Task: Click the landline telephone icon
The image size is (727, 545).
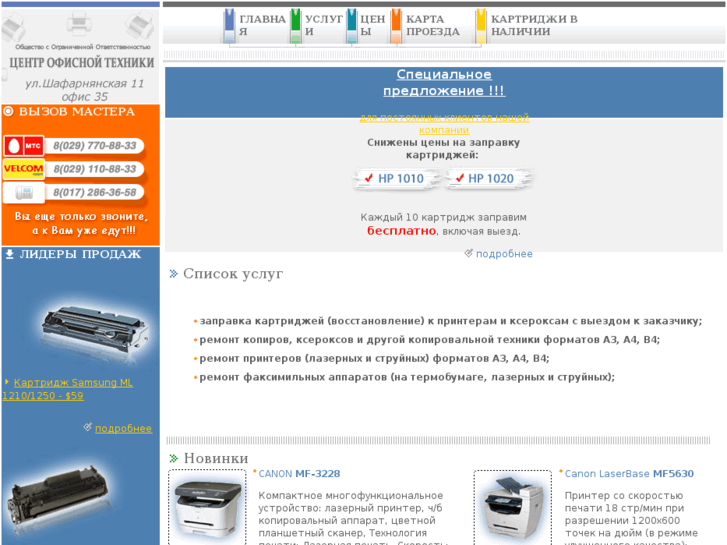Action: (24, 192)
